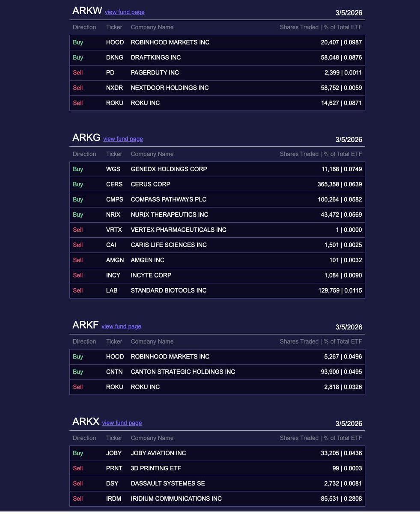
Task: Click the PRNT 3D Printing ETF row
Action: point(217,468)
